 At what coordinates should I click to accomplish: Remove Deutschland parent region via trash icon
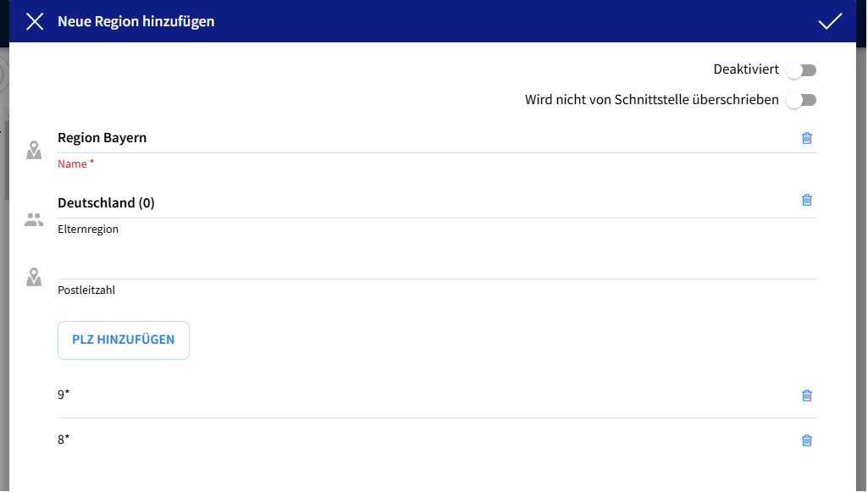[x=807, y=200]
